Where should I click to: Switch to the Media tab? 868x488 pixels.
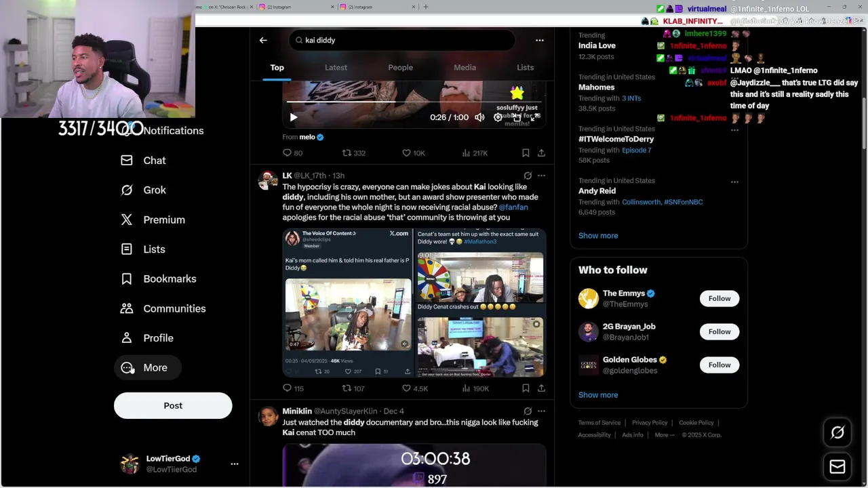465,67
